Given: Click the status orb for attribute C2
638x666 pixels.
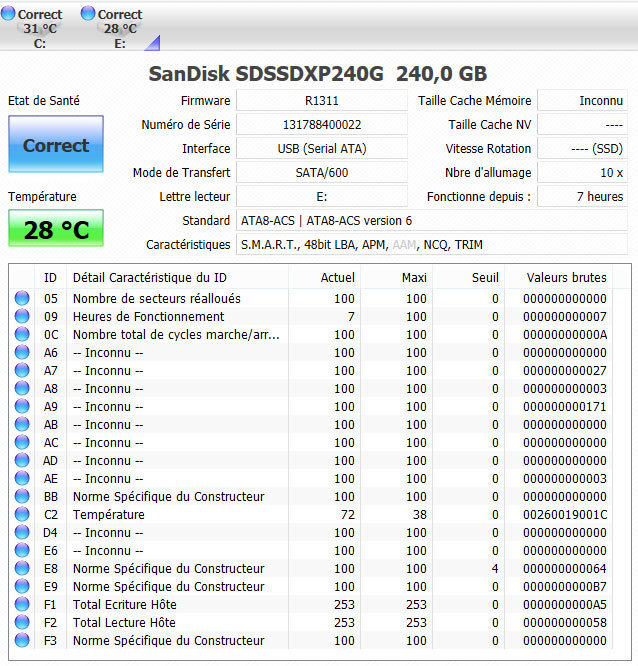Looking at the screenshot, I should click(22, 514).
